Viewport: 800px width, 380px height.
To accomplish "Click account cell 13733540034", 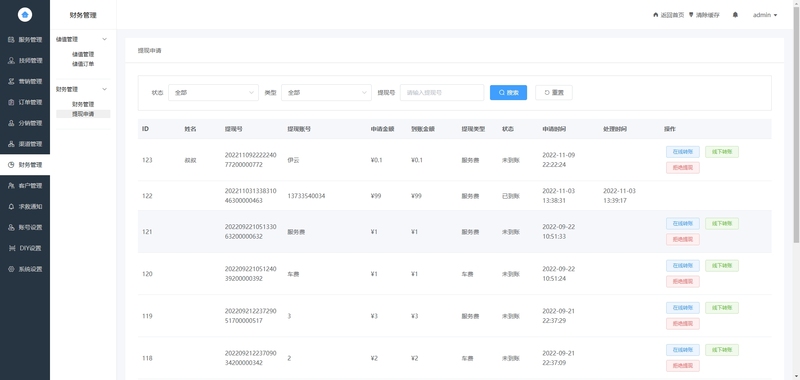I will 307,196.
